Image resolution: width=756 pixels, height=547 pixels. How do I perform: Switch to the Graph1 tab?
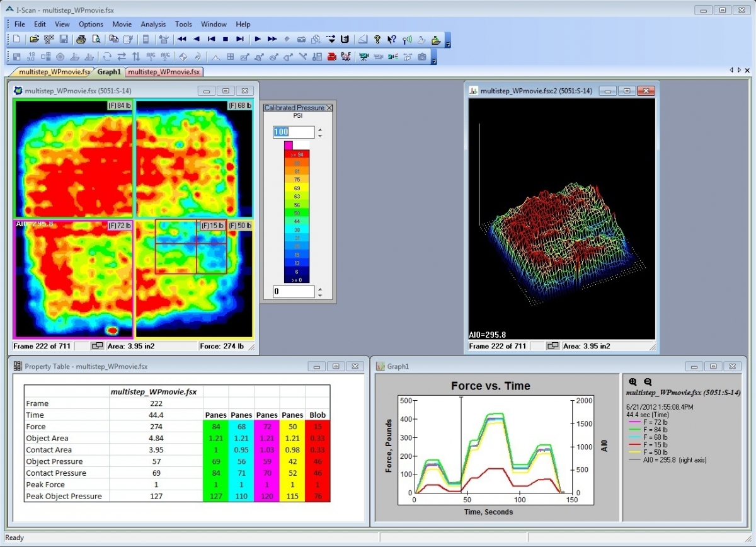tap(108, 71)
